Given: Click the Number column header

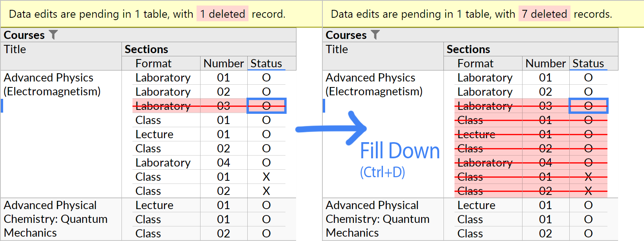Looking at the screenshot, I should click(x=223, y=63).
